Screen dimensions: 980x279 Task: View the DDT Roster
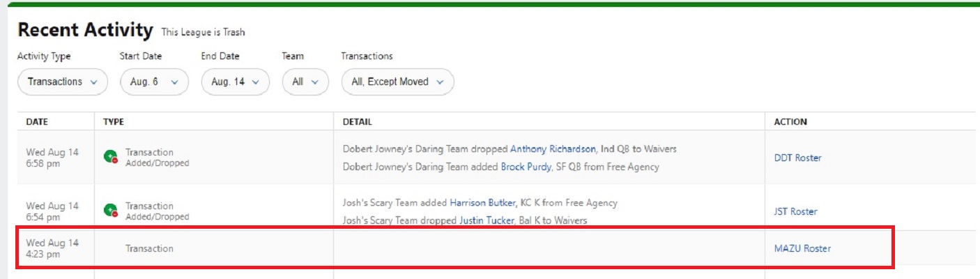[798, 158]
